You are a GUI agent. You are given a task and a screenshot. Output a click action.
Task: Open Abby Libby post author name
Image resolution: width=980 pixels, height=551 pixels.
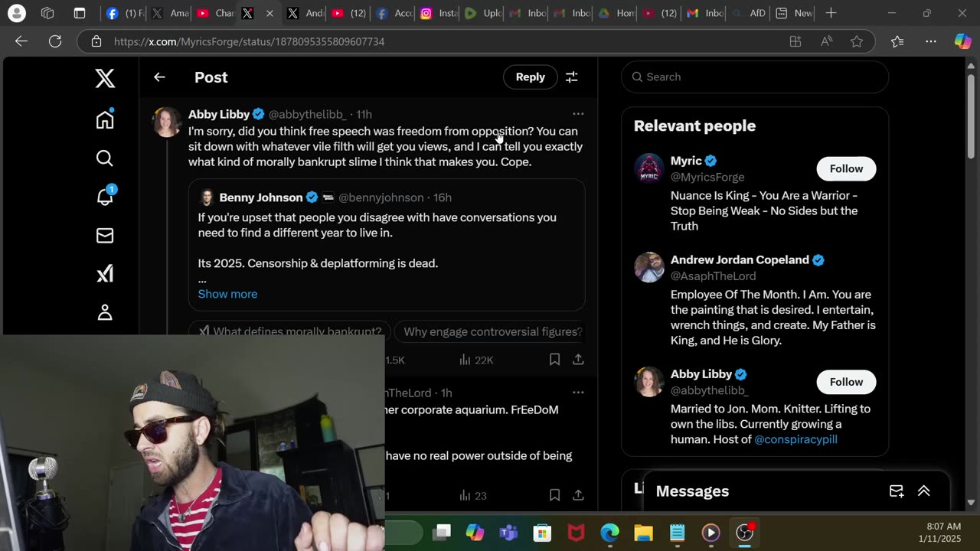coord(219,114)
